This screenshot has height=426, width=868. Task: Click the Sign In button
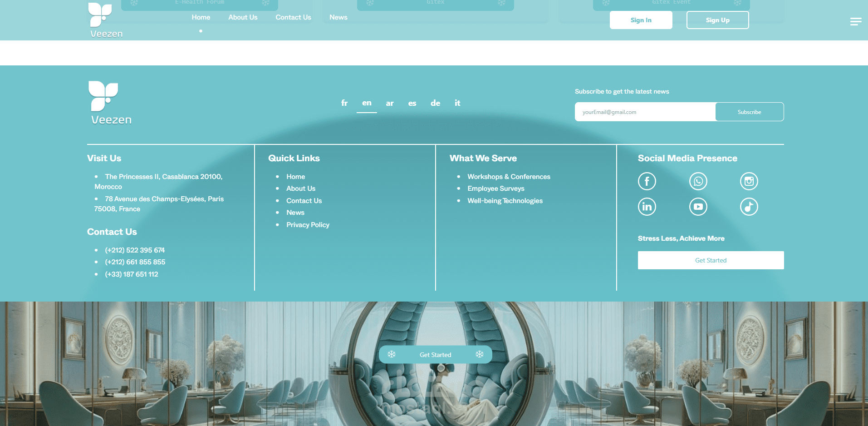pos(641,20)
